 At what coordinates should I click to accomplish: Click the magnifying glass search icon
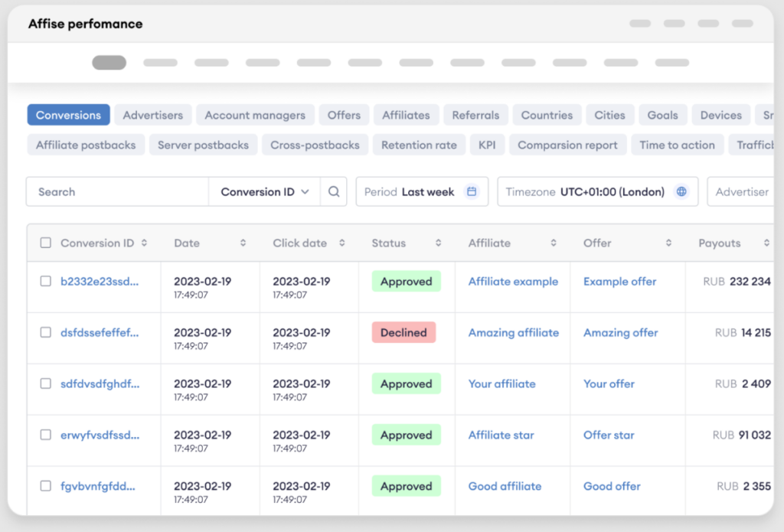tap(334, 192)
